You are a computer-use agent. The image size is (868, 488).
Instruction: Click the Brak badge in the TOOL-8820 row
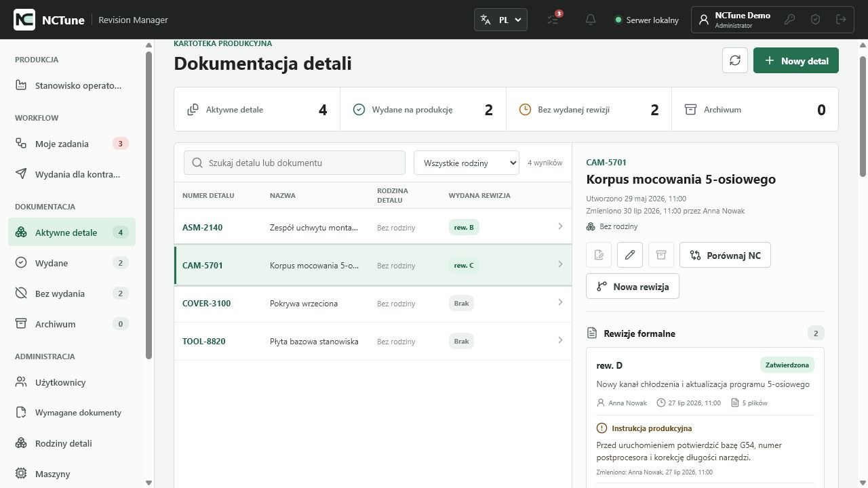click(x=461, y=341)
